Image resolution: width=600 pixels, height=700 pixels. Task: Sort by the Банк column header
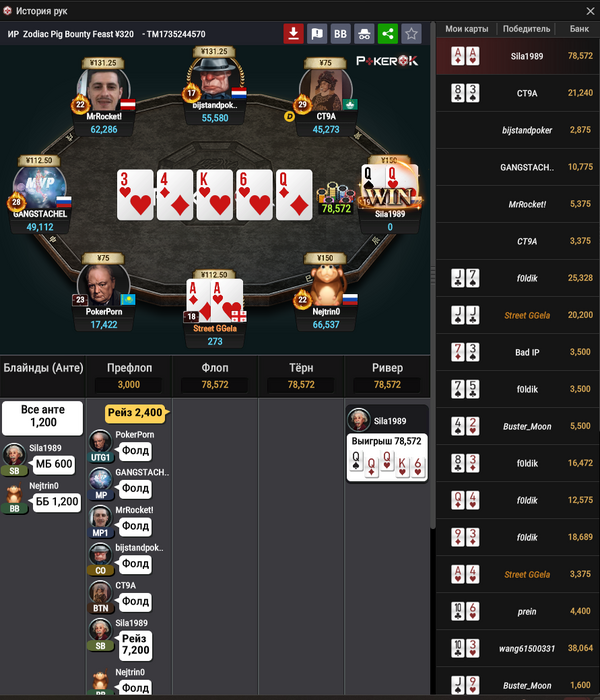point(579,29)
